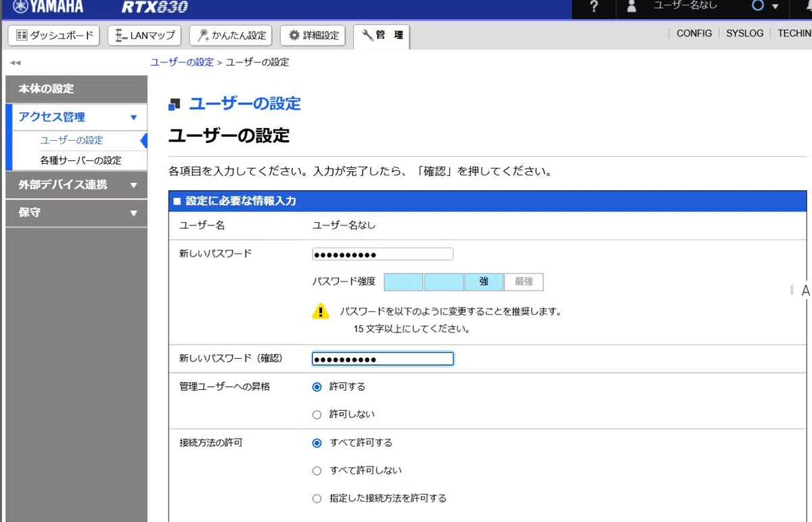Open the LANマップ tab
812x522 pixels.
click(x=145, y=35)
